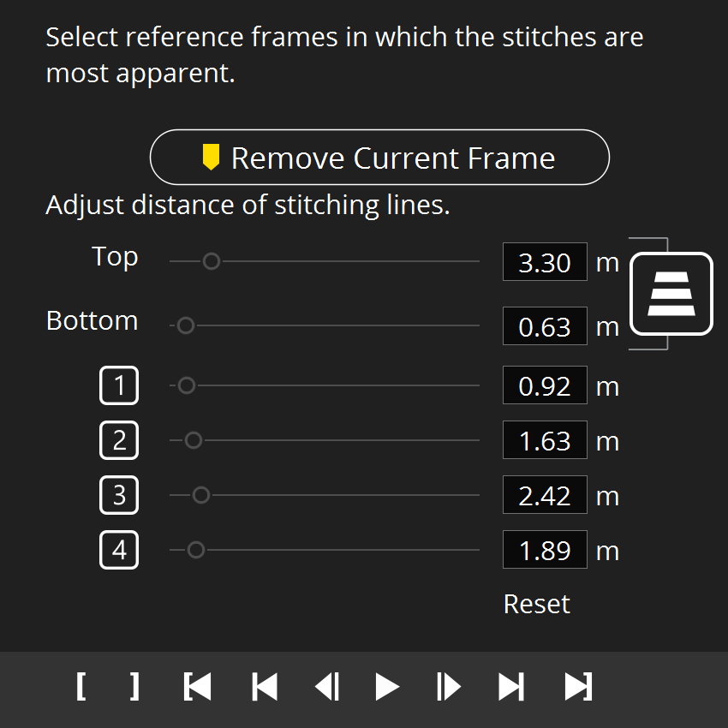728x728 pixels.
Task: Select stitching line 3 icon
Action: point(119,496)
